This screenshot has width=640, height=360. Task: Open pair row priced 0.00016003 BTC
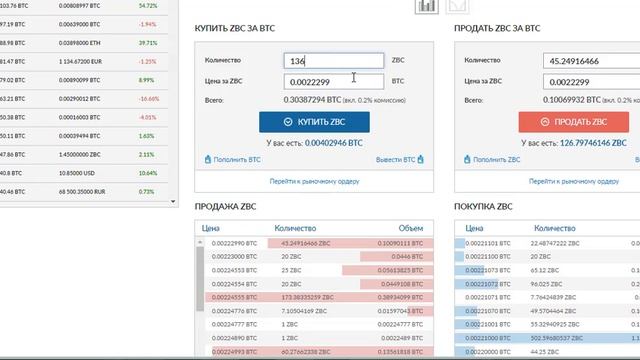84,118
